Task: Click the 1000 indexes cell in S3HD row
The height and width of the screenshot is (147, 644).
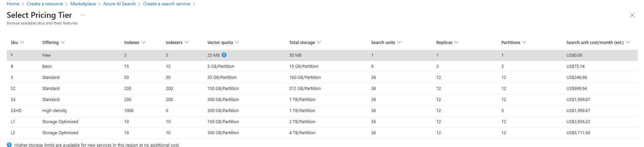Action: [x=129, y=111]
